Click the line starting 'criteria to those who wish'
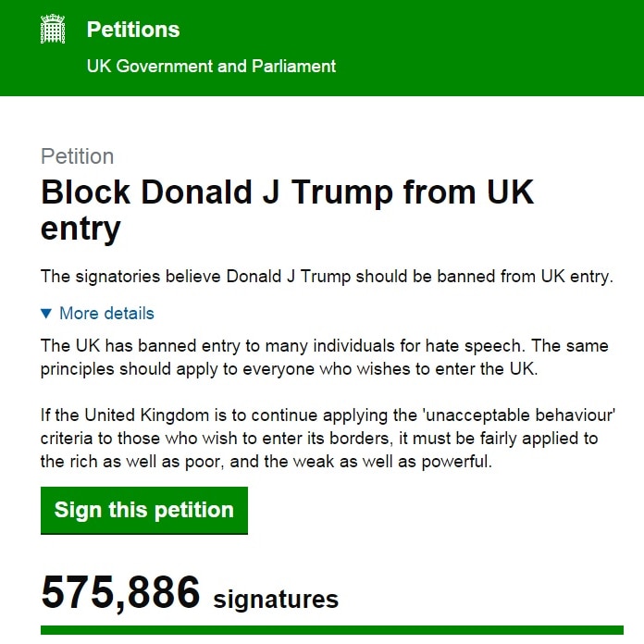The width and height of the screenshot is (644, 644). pos(319,439)
